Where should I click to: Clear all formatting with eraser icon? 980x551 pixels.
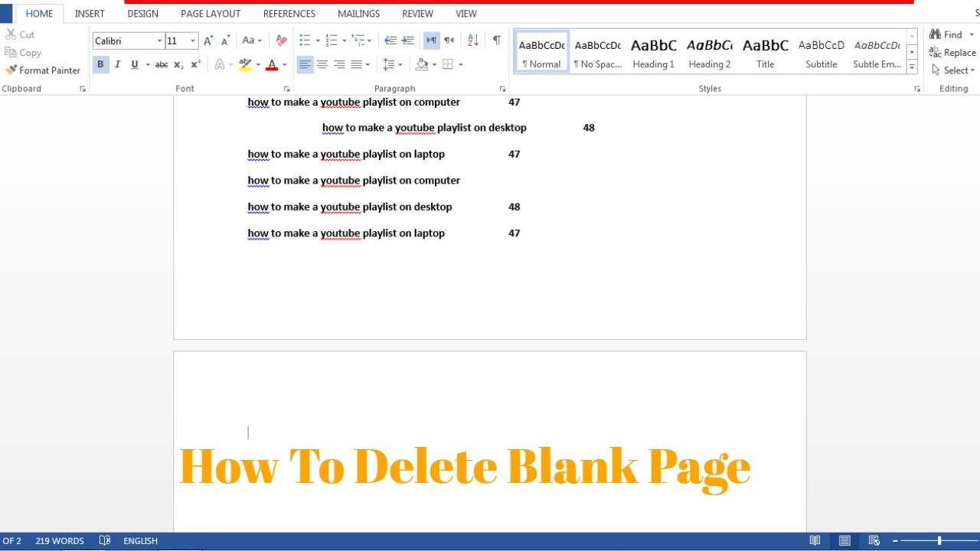coord(281,41)
